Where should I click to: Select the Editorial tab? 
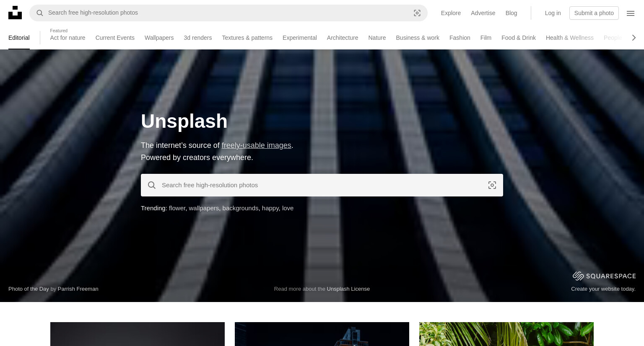19,38
